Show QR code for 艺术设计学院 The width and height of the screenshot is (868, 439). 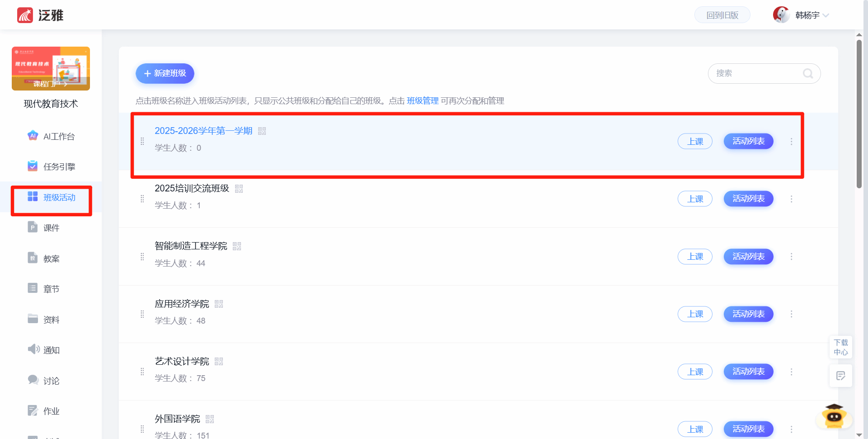coord(219,362)
